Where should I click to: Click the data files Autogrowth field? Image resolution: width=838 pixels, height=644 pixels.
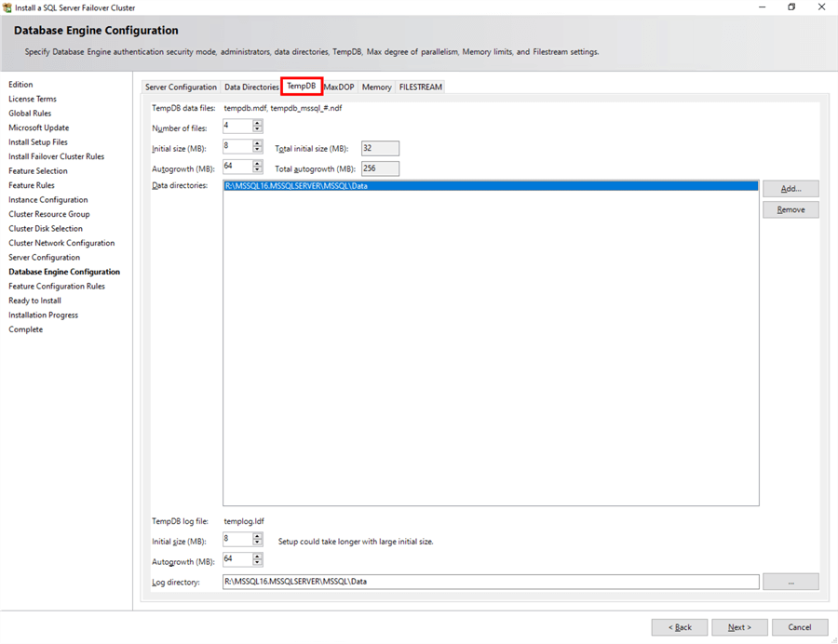[237, 167]
